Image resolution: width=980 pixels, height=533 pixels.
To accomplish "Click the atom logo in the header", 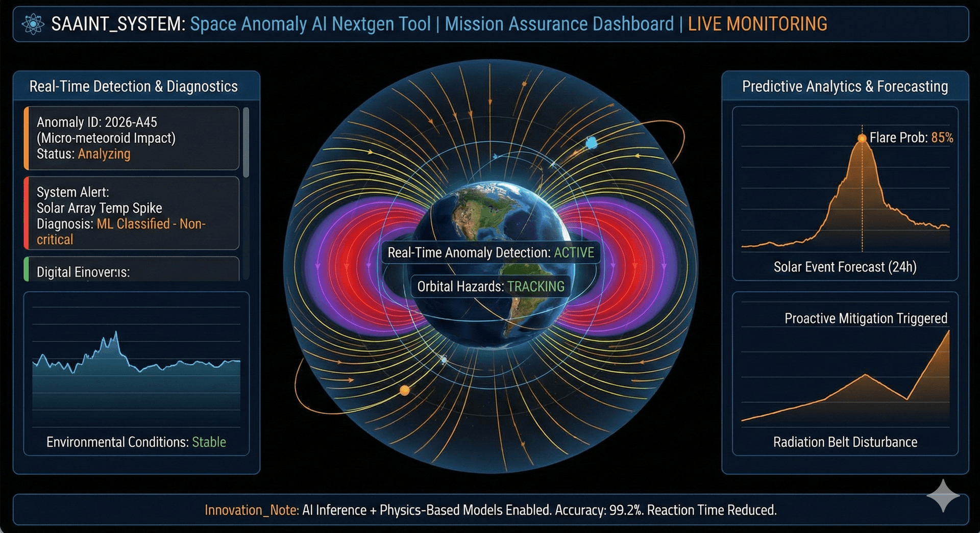I will 33,23.
